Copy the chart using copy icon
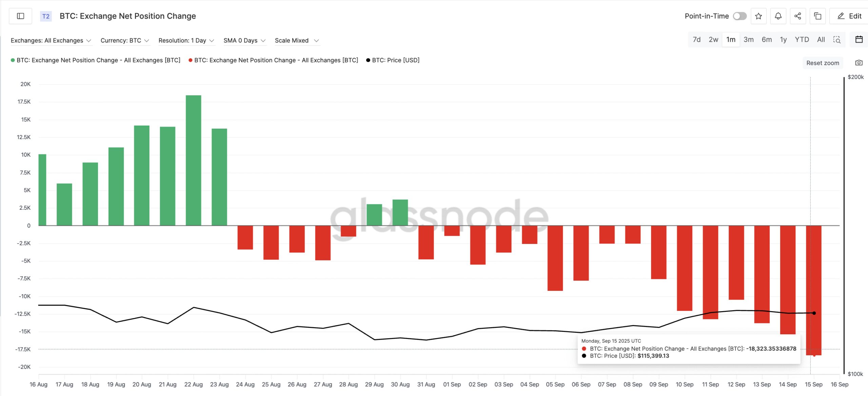The image size is (868, 396). [x=817, y=16]
